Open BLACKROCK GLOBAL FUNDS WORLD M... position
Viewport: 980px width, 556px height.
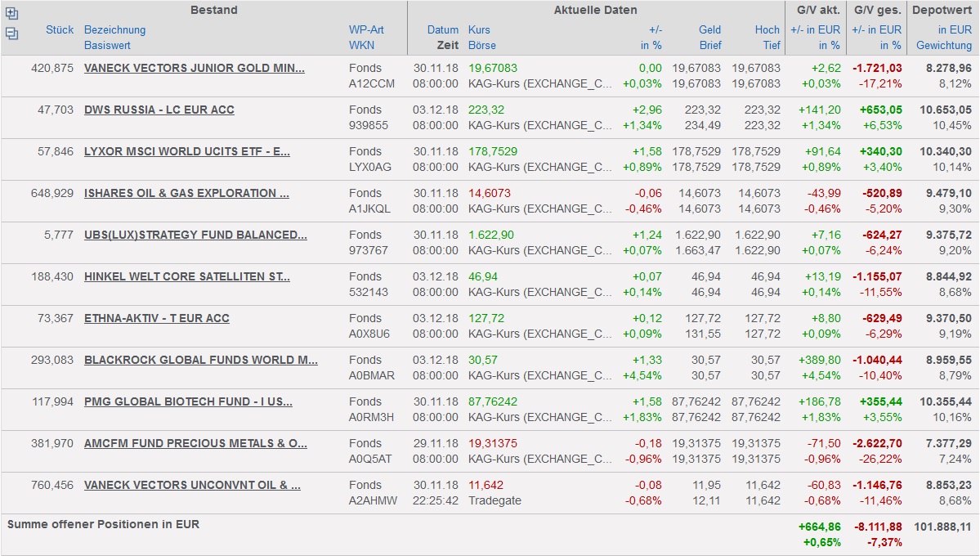click(200, 360)
